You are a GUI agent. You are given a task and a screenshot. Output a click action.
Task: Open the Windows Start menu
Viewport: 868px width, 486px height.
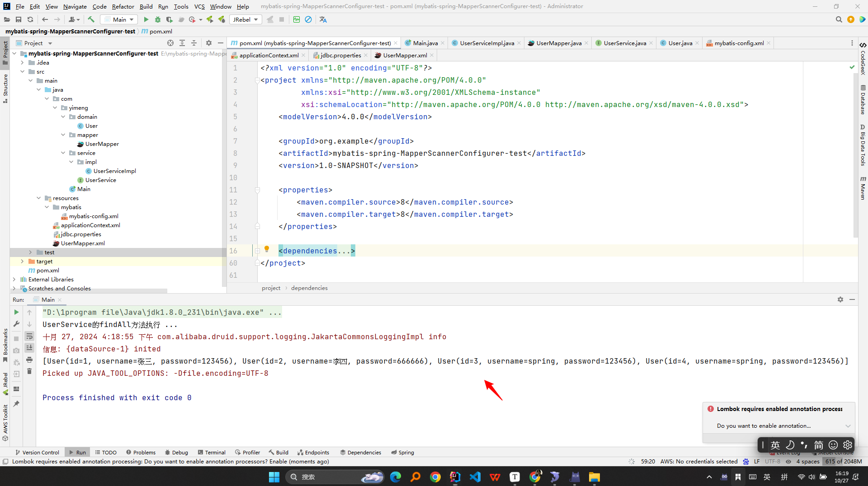coord(274,477)
